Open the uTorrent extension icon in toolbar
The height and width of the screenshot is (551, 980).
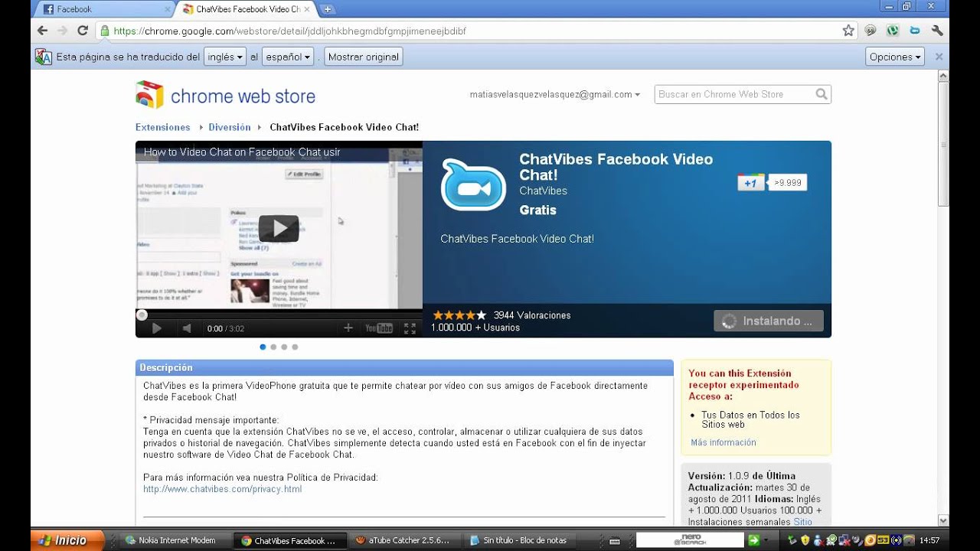click(893, 31)
